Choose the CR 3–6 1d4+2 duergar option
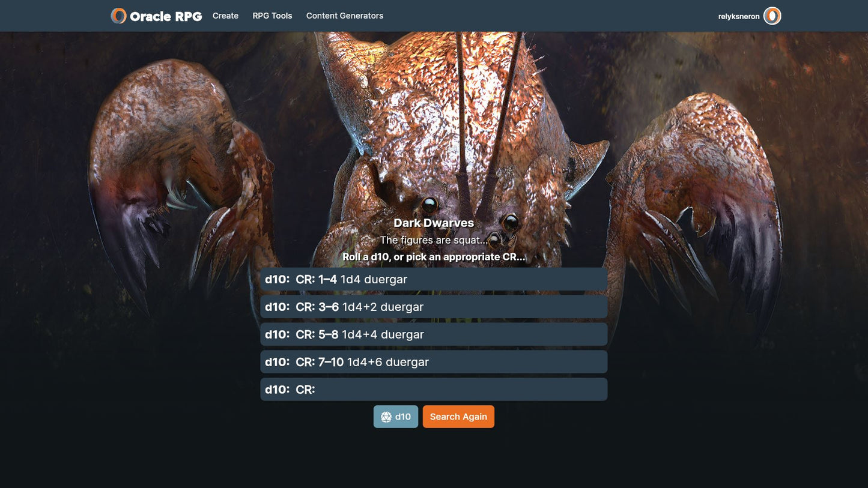Viewport: 868px width, 488px height. pos(434,307)
